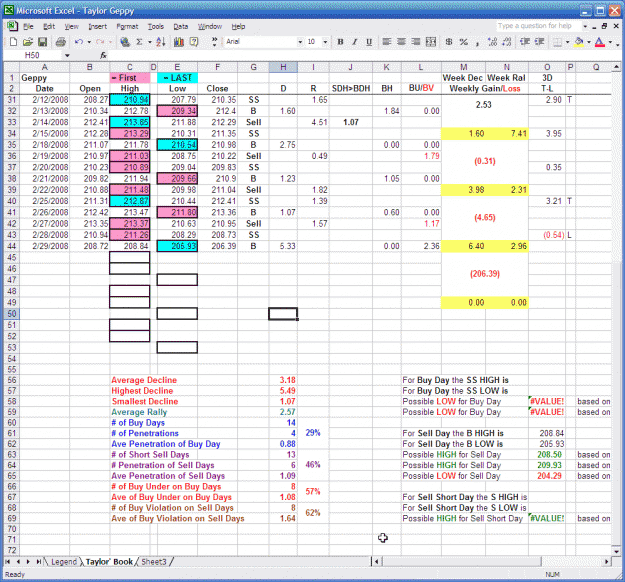Decrease decimal places
Screen dimensions: 625x582
click(x=507, y=42)
